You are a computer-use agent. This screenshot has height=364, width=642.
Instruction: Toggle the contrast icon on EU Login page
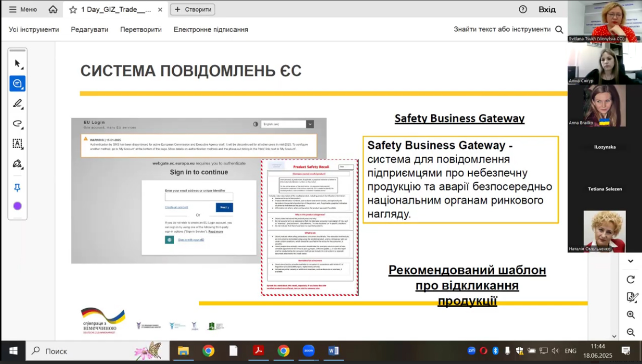point(256,124)
